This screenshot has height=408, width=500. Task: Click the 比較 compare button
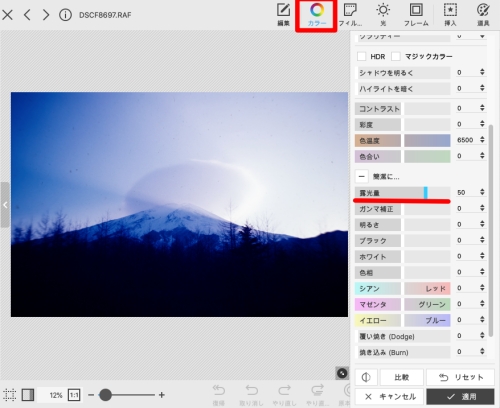pos(402,377)
